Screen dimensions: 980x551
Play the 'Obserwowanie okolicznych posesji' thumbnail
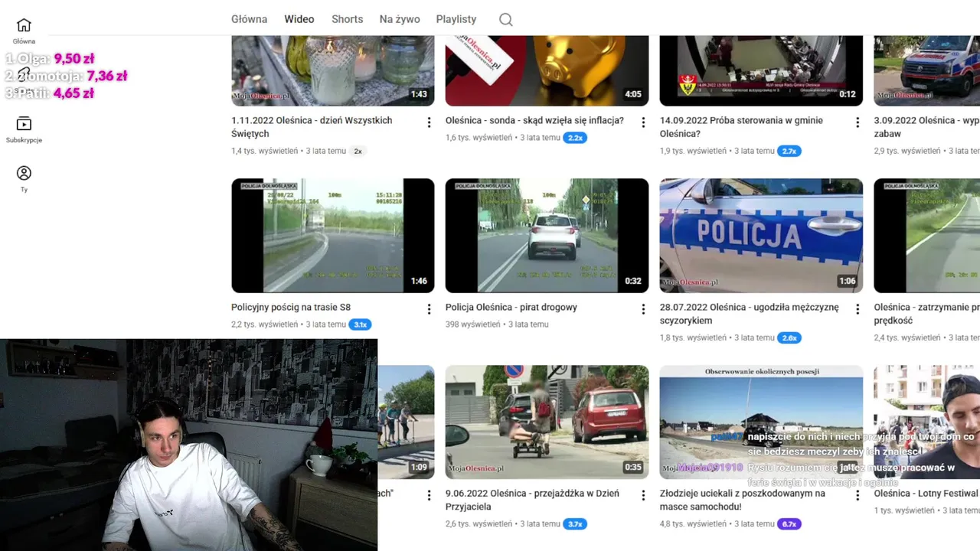pos(761,422)
